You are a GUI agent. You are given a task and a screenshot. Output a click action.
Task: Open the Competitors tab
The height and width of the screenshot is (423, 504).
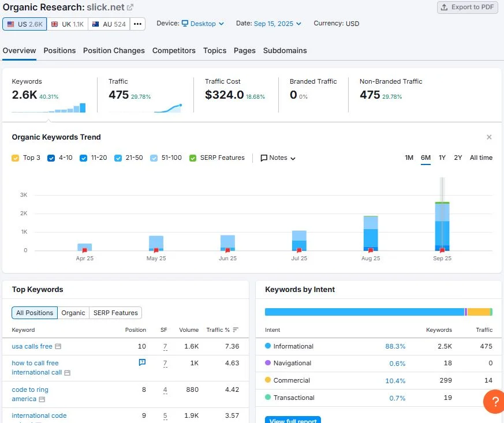pyautogui.click(x=174, y=50)
